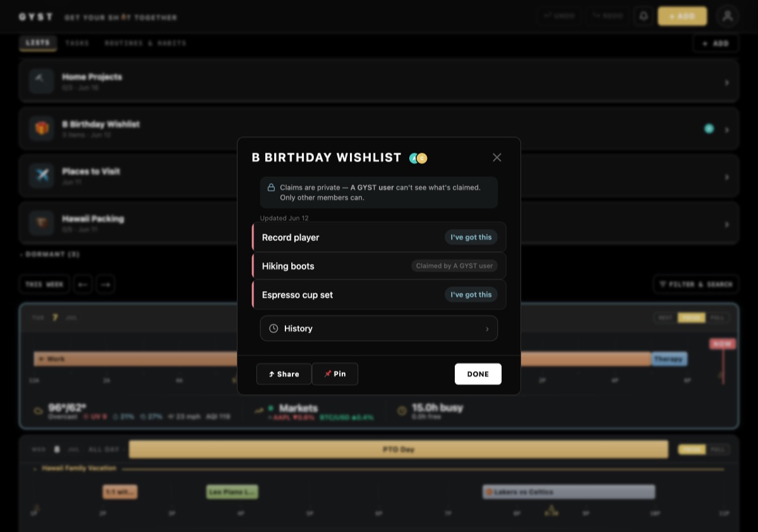Click the member avatars beside the title

click(418, 158)
